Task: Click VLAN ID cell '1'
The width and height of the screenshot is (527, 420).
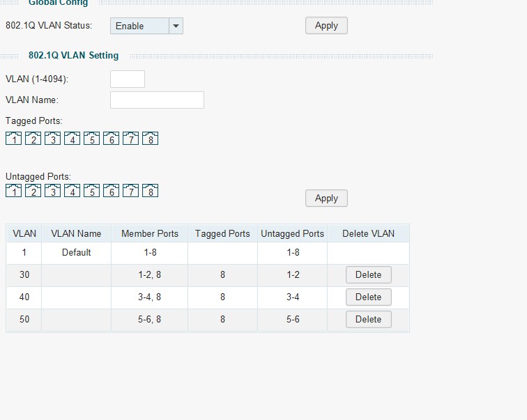Action: point(24,252)
